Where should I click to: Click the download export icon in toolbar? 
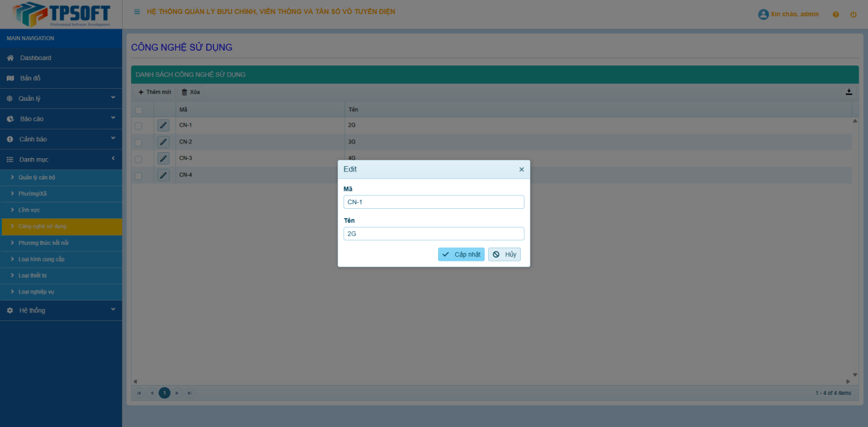pyautogui.click(x=849, y=92)
